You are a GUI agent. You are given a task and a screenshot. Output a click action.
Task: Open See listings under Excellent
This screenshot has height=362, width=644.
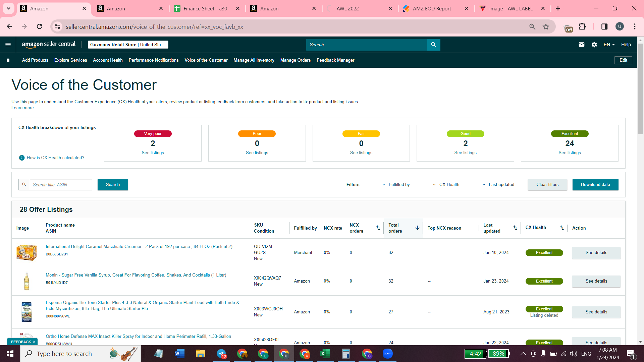coord(570,153)
